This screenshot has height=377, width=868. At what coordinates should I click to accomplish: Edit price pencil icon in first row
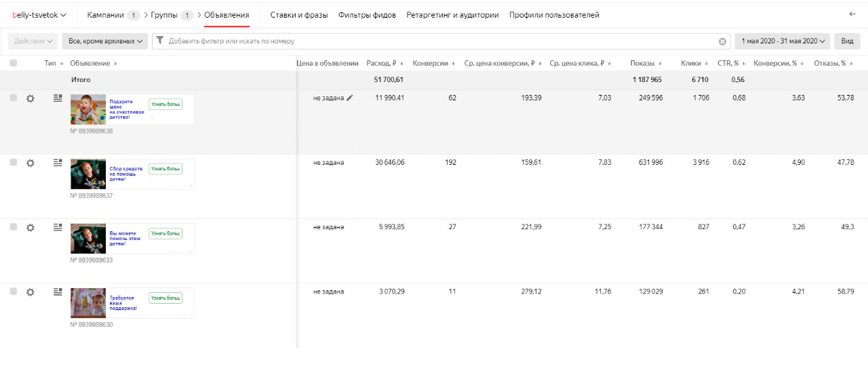(350, 98)
